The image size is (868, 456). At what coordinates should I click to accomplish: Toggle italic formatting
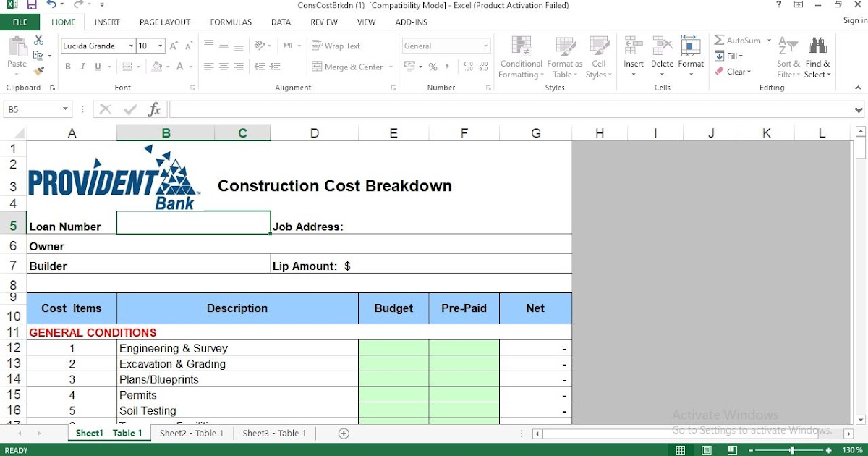tap(82, 65)
